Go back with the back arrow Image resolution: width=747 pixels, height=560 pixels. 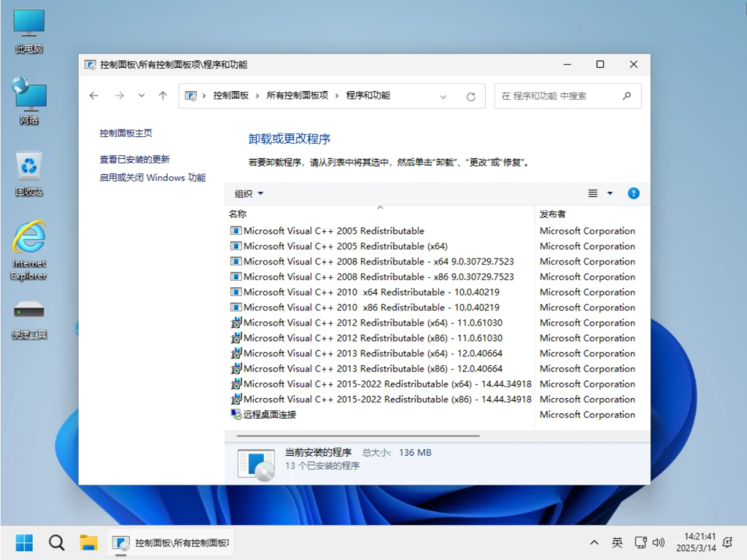[x=94, y=96]
